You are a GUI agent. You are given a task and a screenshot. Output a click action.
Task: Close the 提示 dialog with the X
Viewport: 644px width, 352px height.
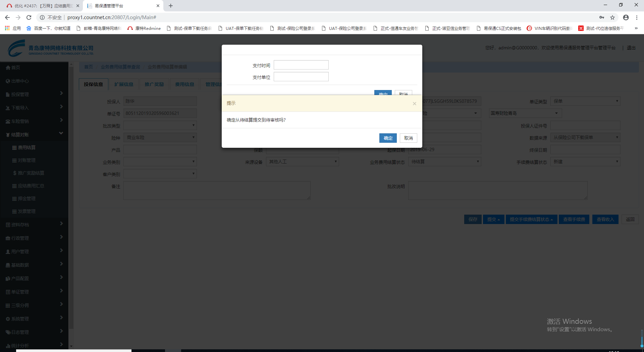click(x=415, y=103)
